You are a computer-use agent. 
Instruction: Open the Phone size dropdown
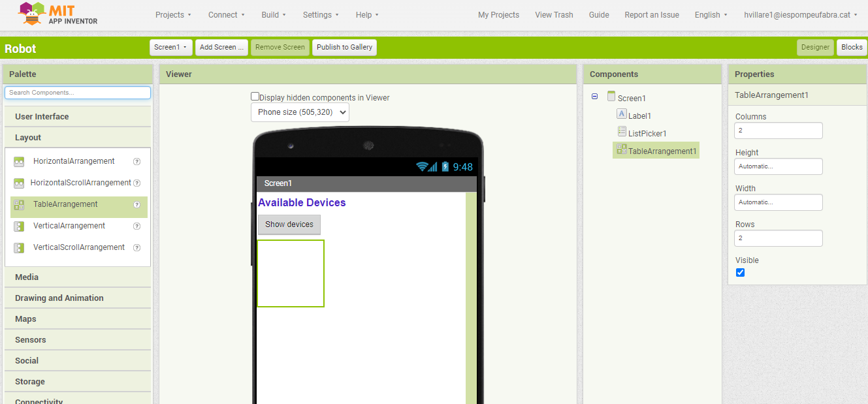point(300,112)
